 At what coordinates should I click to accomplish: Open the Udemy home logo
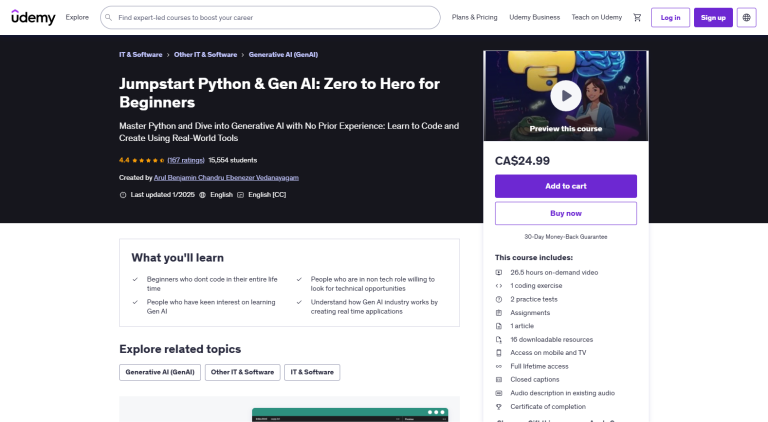pyautogui.click(x=33, y=18)
